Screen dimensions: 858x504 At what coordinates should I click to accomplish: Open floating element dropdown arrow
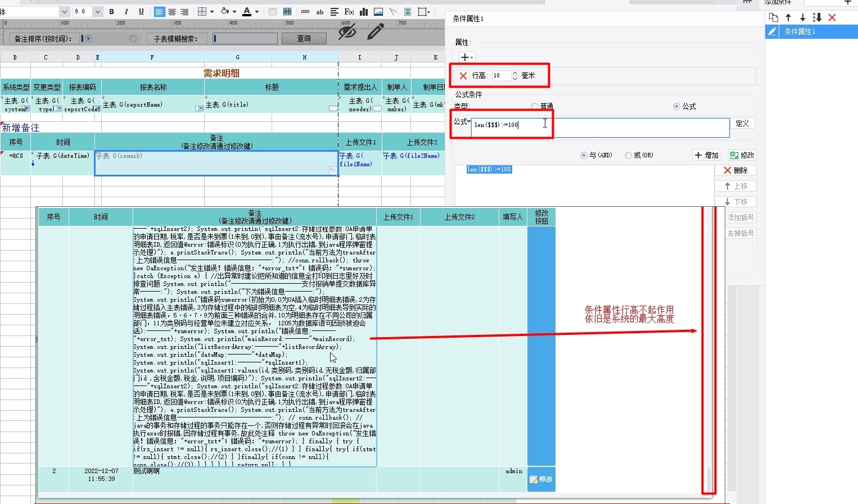tap(430, 11)
